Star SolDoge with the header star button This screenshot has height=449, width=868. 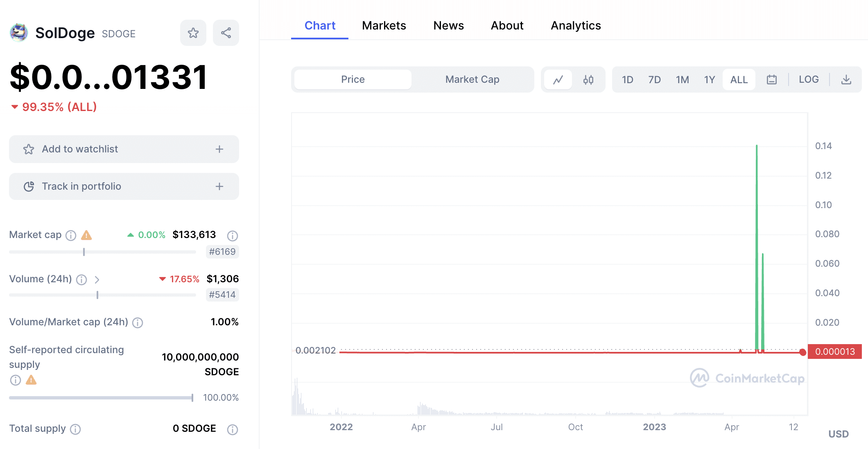(193, 33)
